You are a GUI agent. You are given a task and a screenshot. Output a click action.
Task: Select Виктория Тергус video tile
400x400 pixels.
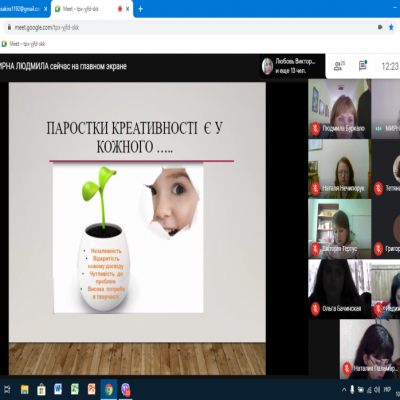pyautogui.click(x=339, y=229)
